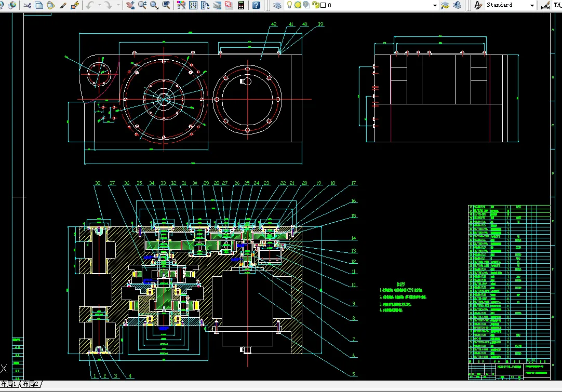Toggle the layer lock padlock icon
Image resolution: width=562 pixels, height=392 pixels.
315,5
